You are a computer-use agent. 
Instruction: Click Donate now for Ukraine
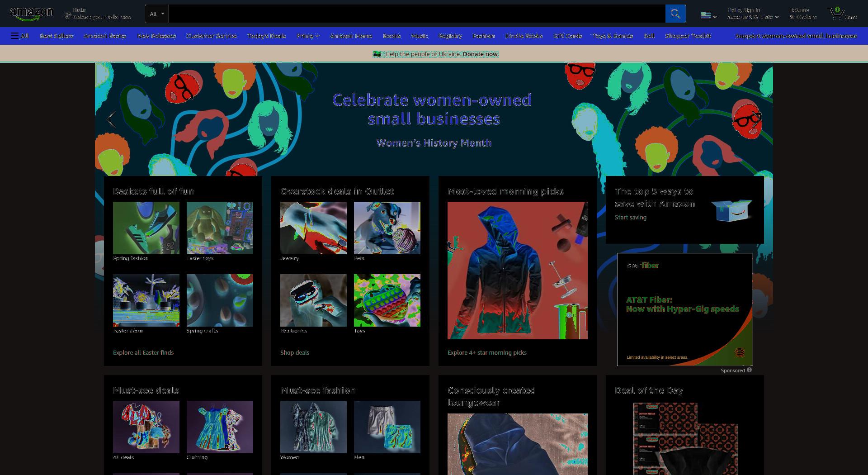click(x=481, y=54)
